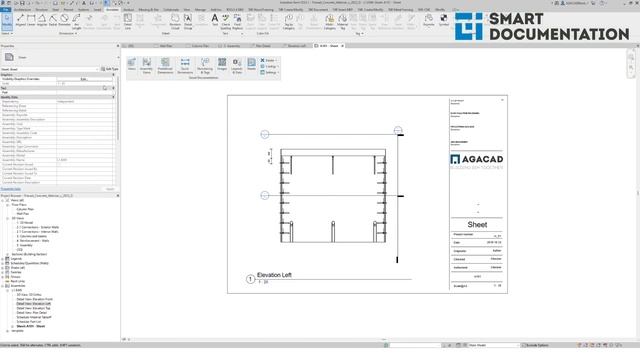Select Schedule: Material Takeoff in browser
This screenshot has width=640, height=360.
tap(34, 317)
